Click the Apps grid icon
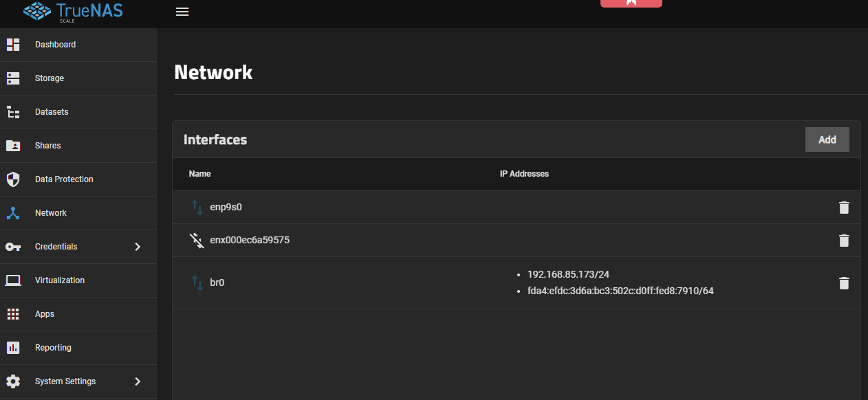 [13, 314]
